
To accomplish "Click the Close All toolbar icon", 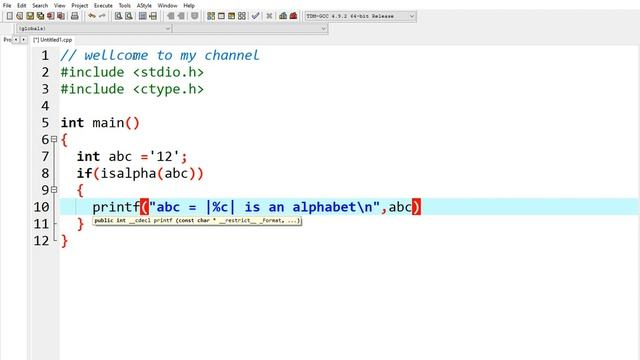I will click(x=61, y=16).
